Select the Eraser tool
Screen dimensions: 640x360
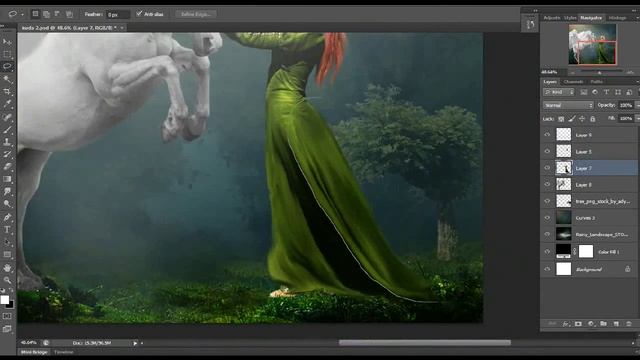click(x=7, y=167)
